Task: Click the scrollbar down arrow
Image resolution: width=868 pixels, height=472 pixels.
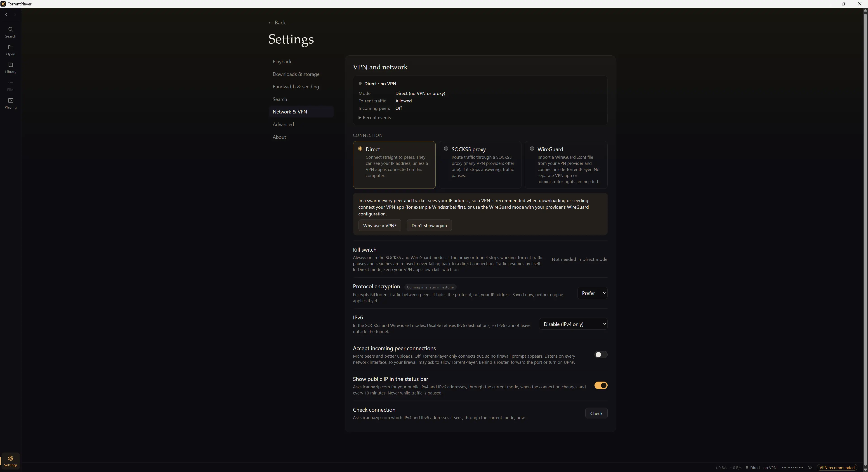Action: click(x=865, y=470)
